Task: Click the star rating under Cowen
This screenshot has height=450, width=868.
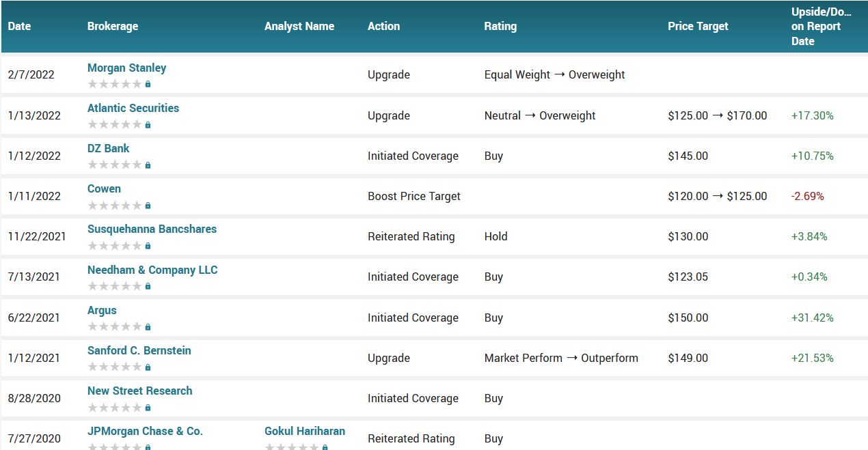Action: pyautogui.click(x=115, y=205)
